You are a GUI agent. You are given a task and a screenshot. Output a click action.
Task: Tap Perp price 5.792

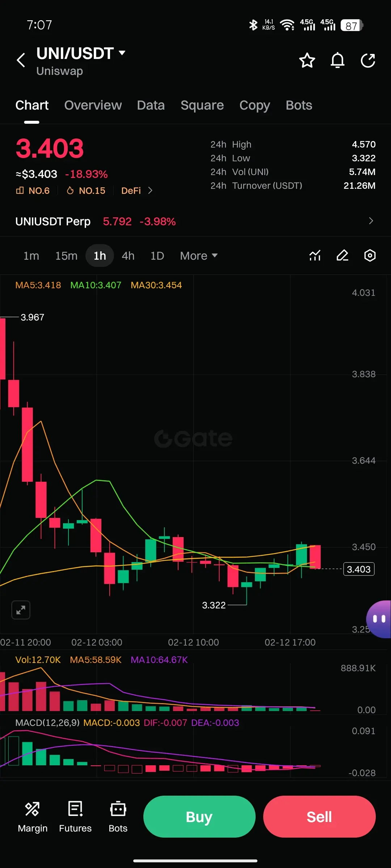click(117, 221)
